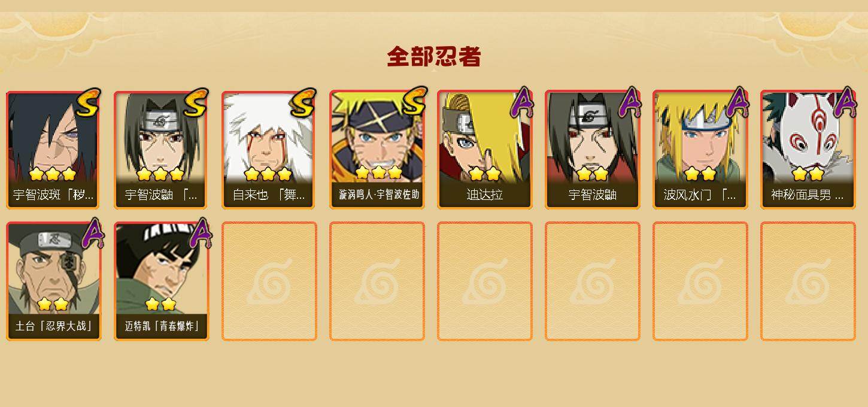This screenshot has height=407, width=868.
Task: Select the 土台「忍界大战」 card
Action: [x=54, y=281]
